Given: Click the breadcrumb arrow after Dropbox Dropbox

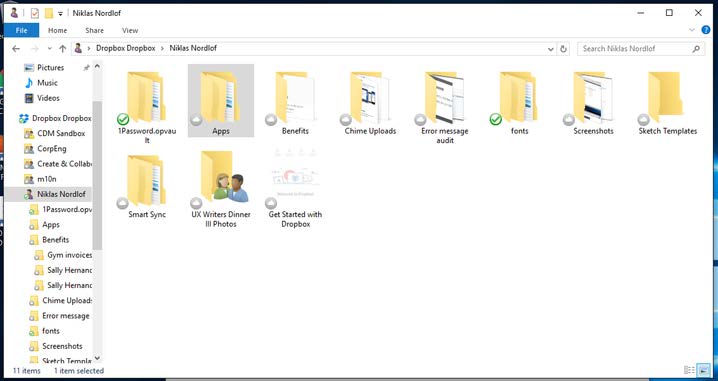Looking at the screenshot, I should 163,48.
